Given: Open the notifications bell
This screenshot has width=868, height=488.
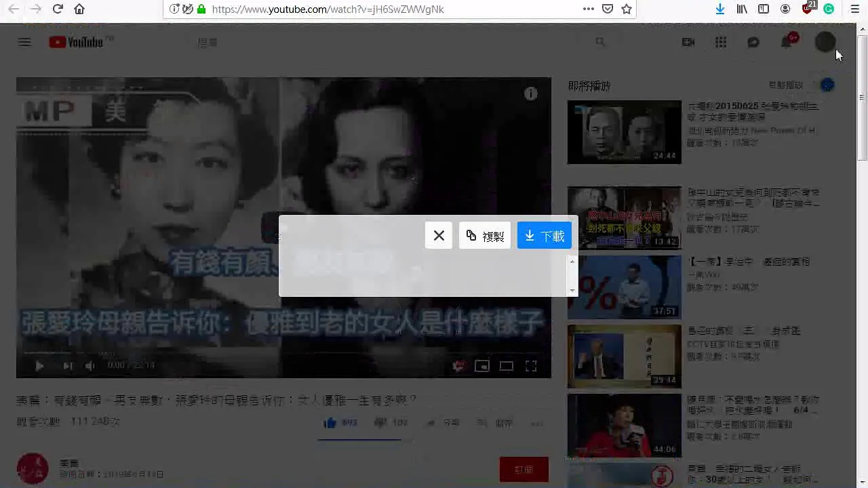Looking at the screenshot, I should (x=787, y=41).
